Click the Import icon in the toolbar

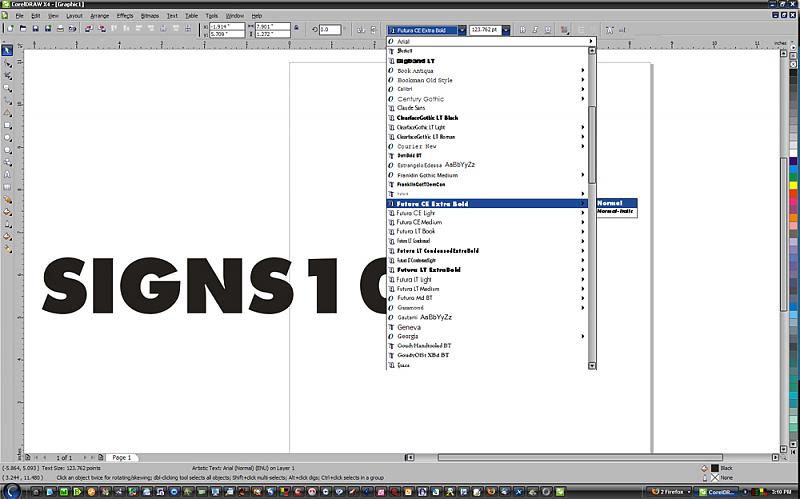tap(88, 29)
